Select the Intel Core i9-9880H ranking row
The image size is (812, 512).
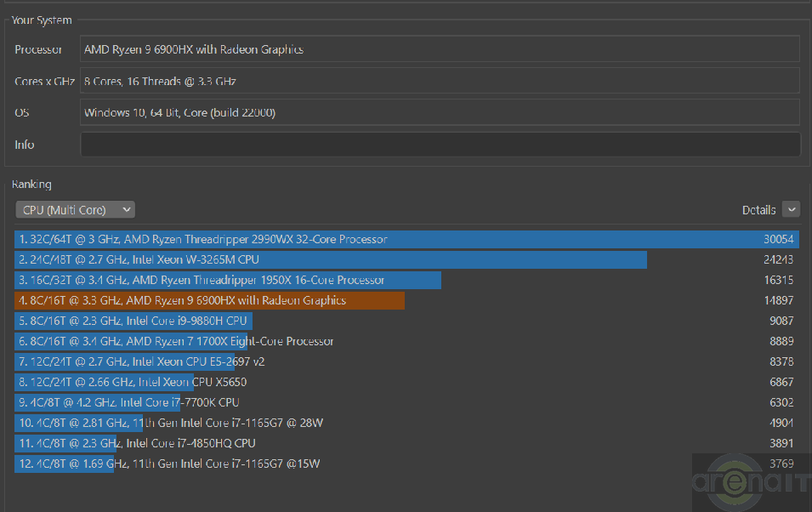click(x=133, y=321)
